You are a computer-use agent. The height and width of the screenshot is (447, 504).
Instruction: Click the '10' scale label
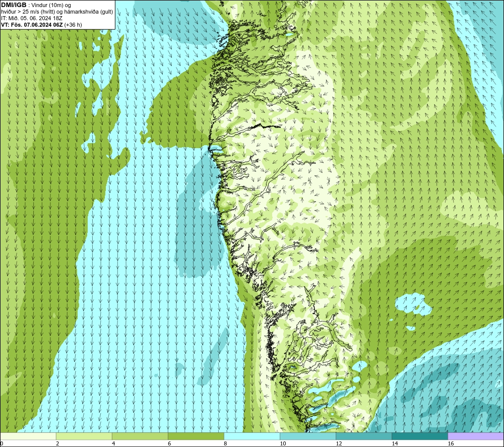pos(283,443)
